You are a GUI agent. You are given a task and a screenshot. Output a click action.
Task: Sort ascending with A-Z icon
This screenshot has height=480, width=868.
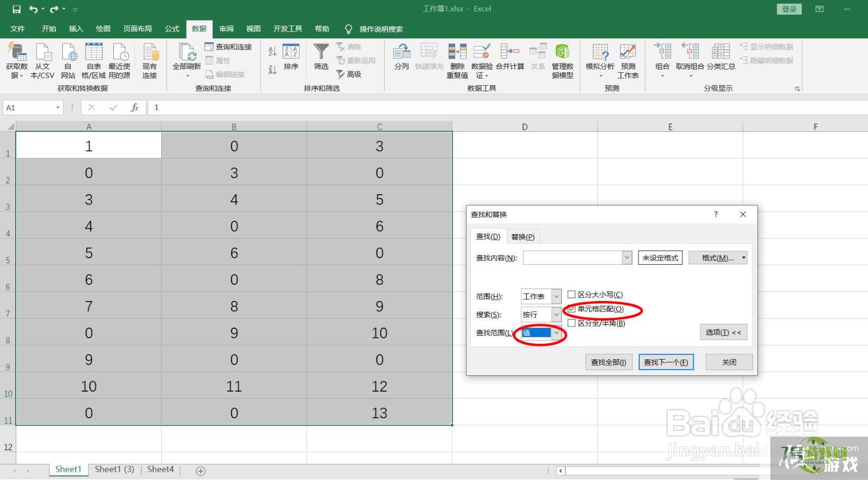[x=272, y=52]
